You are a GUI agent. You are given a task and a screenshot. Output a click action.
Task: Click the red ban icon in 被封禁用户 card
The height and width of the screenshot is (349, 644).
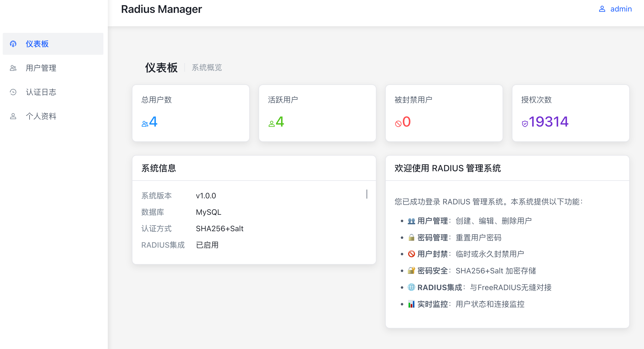398,124
